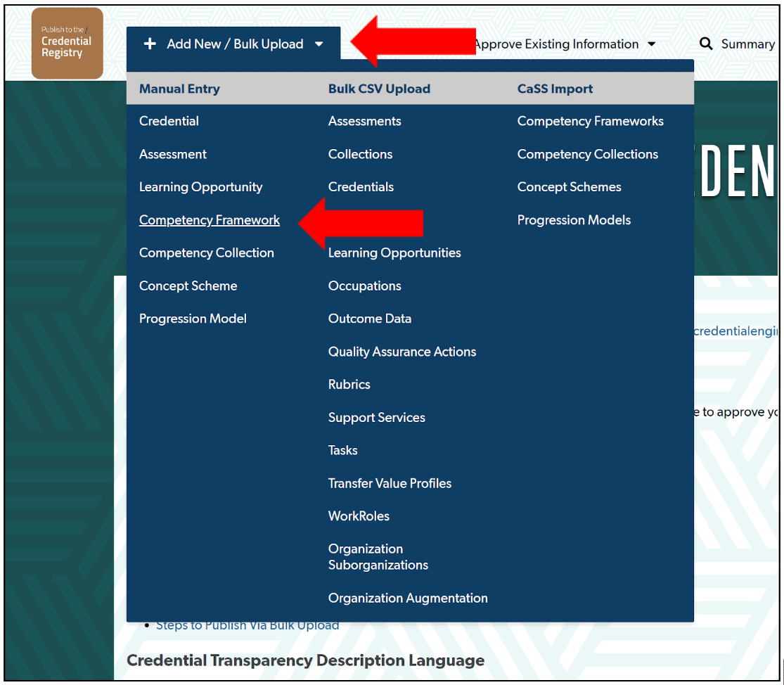
Task: Select Rubrics in the Bulk CSV Upload column
Action: [349, 384]
